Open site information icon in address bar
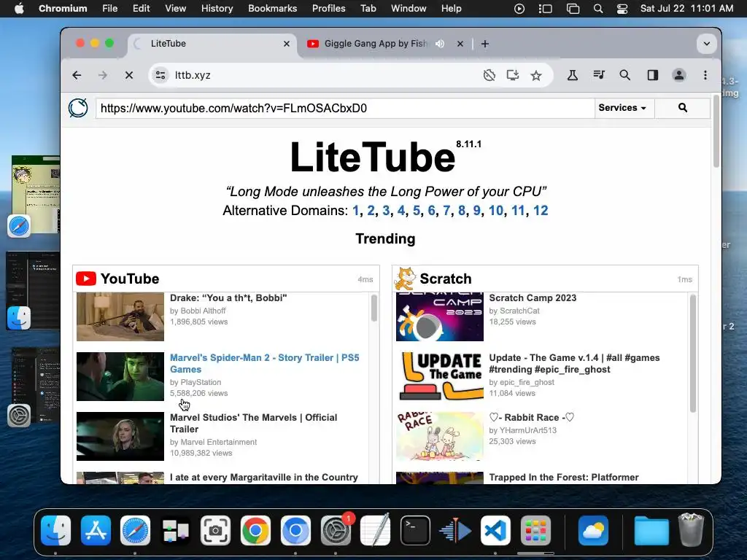747x560 pixels. [x=160, y=75]
